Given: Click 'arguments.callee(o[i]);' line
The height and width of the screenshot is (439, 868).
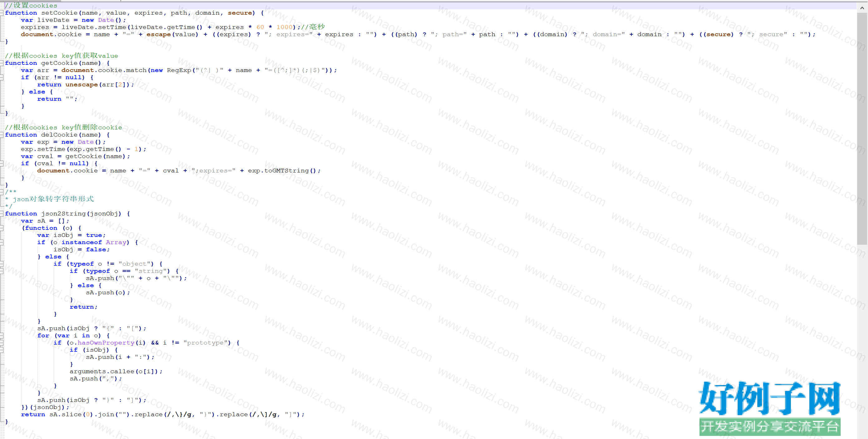Looking at the screenshot, I should (x=116, y=371).
